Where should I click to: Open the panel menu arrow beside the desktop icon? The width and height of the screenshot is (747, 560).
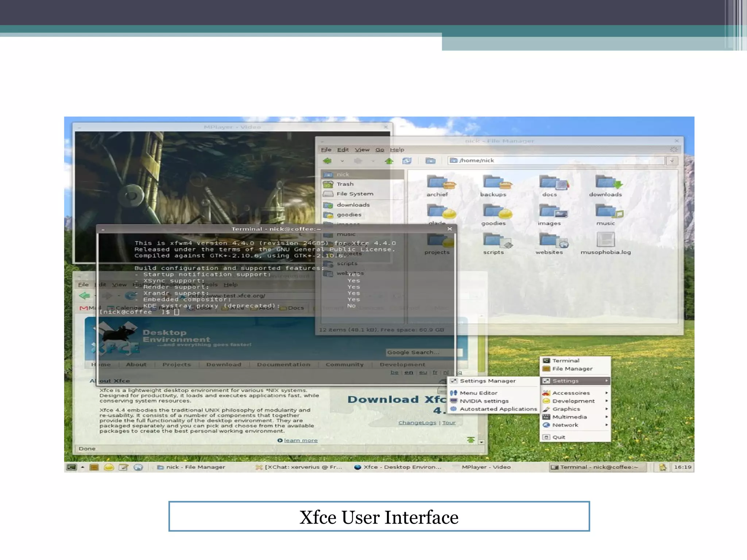pos(82,467)
